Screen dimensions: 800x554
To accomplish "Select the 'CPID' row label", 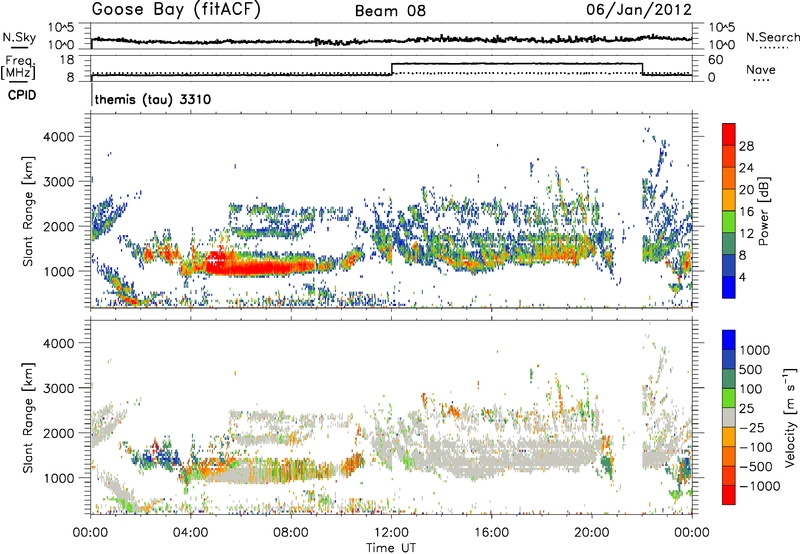I will click(x=22, y=95).
